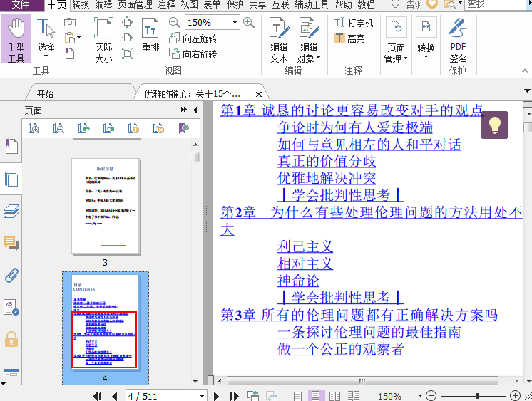Switch to the 注释 ribbon tab

(x=166, y=4)
